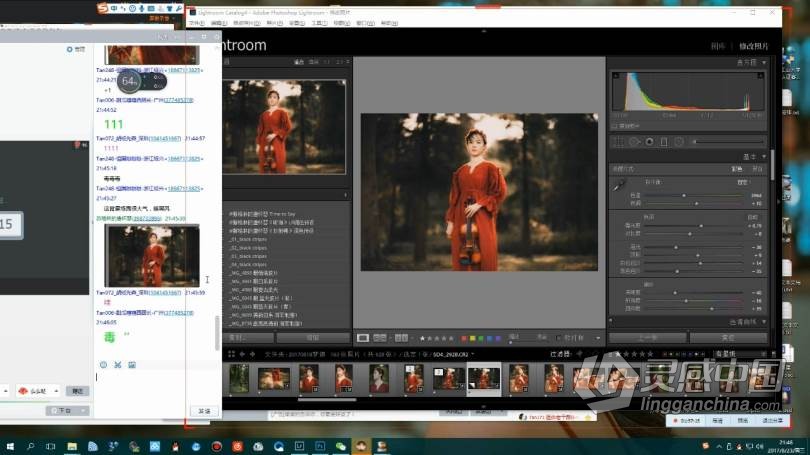This screenshot has height=455, width=810.
Task: Toggle filter switch at filmstrip right end
Action: pyautogui.click(x=773, y=354)
